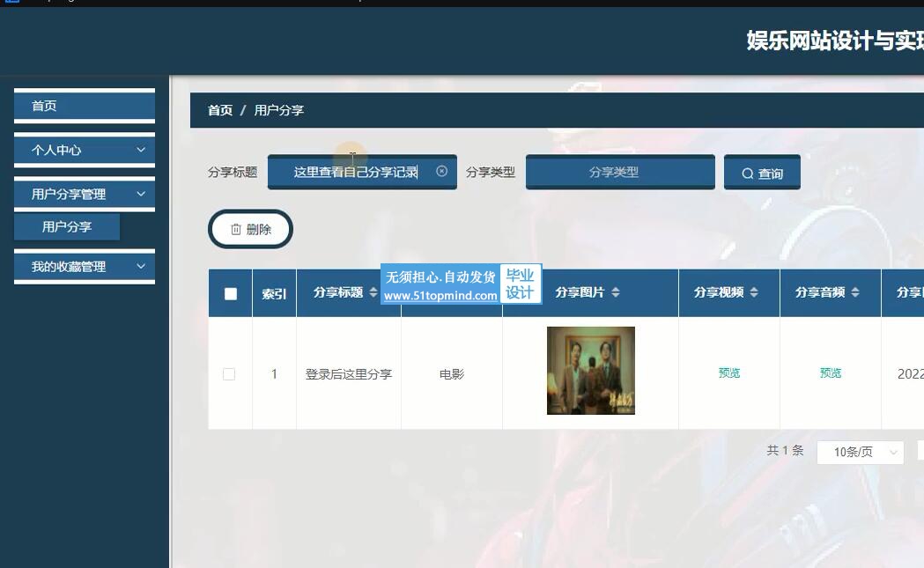Click the 删除 delete button

coord(250,229)
